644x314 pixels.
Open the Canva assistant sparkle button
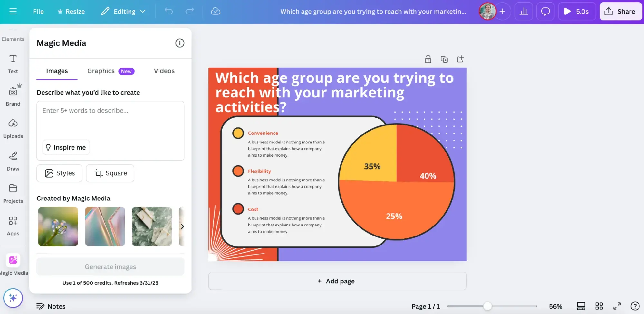click(x=13, y=298)
